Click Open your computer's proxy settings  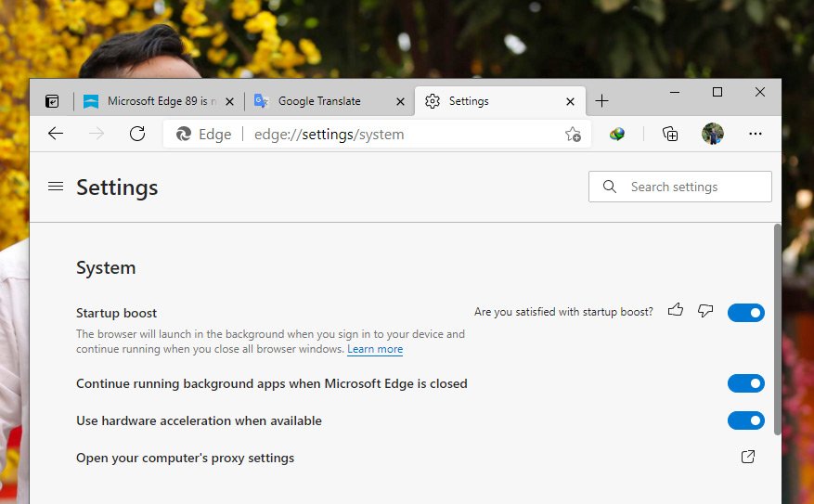coord(186,458)
